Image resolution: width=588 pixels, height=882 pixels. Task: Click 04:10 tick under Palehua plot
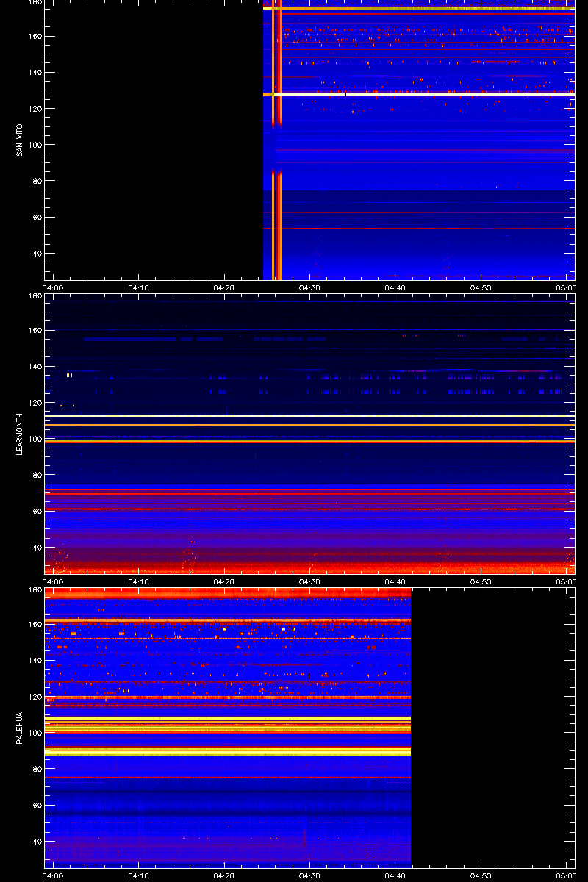pyautogui.click(x=139, y=876)
